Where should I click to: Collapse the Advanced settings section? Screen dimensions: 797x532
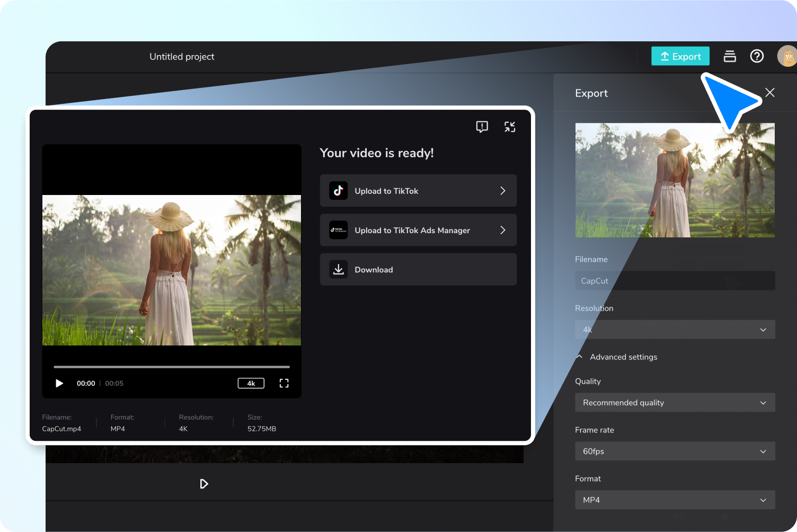click(617, 357)
